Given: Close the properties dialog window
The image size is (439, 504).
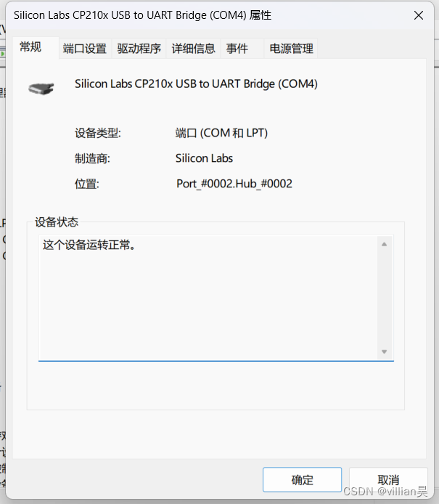Looking at the screenshot, I should pos(419,15).
